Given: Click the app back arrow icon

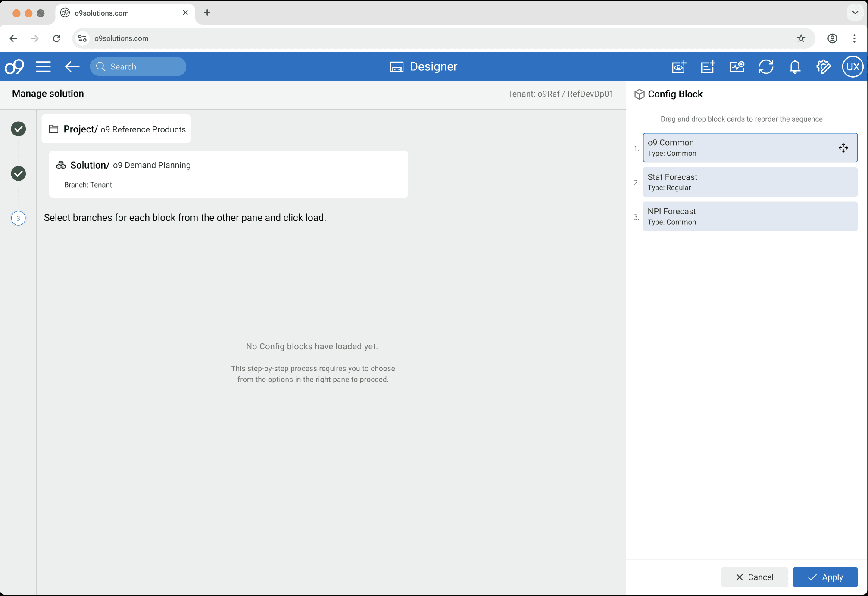Looking at the screenshot, I should pyautogui.click(x=72, y=67).
